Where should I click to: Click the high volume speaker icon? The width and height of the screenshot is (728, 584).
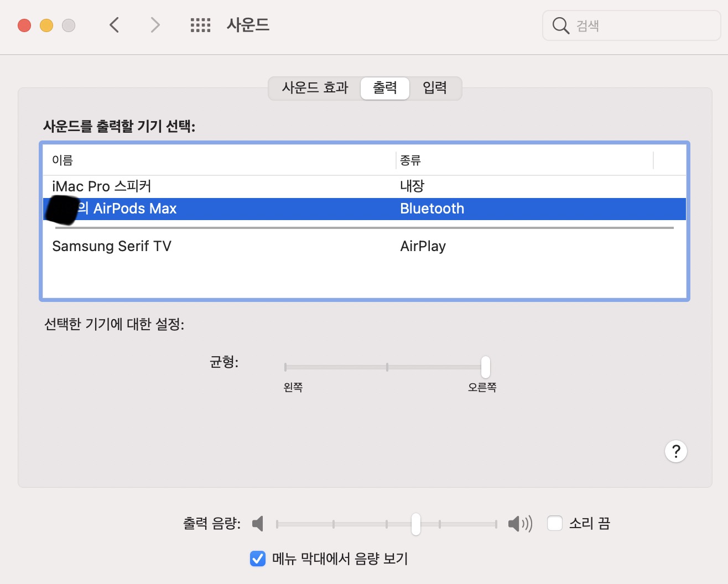(x=520, y=523)
